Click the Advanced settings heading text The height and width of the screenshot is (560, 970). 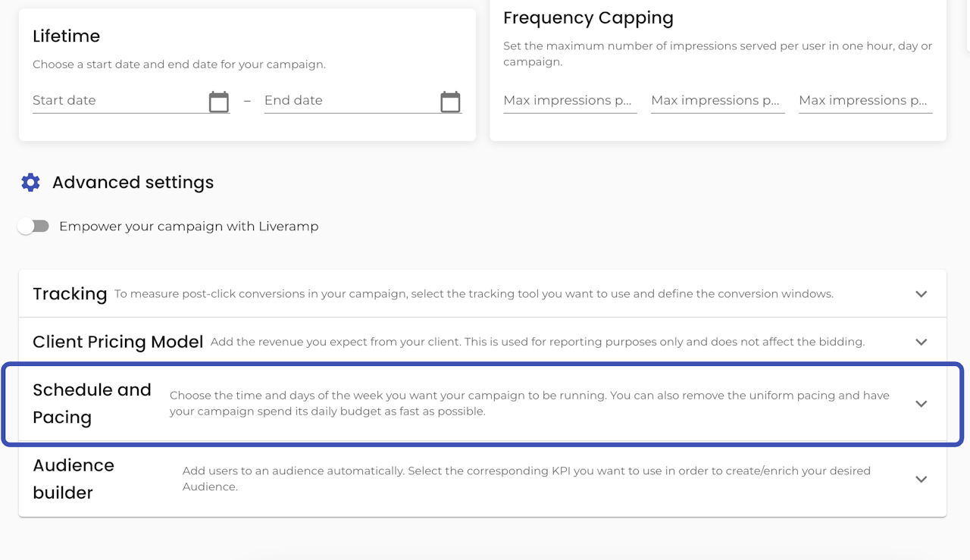point(133,183)
